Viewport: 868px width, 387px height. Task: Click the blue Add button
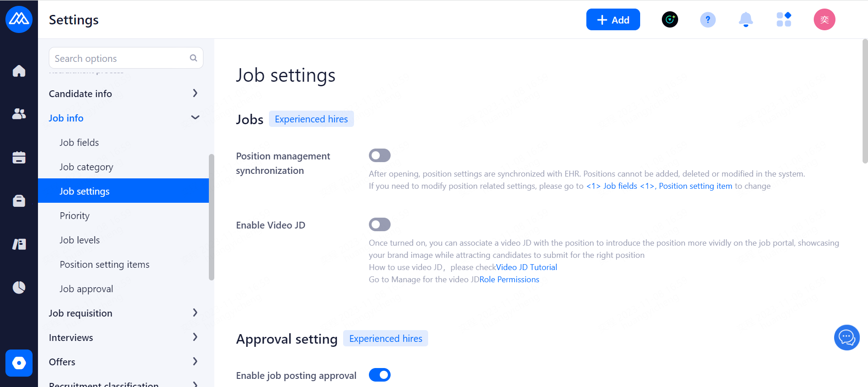point(613,20)
